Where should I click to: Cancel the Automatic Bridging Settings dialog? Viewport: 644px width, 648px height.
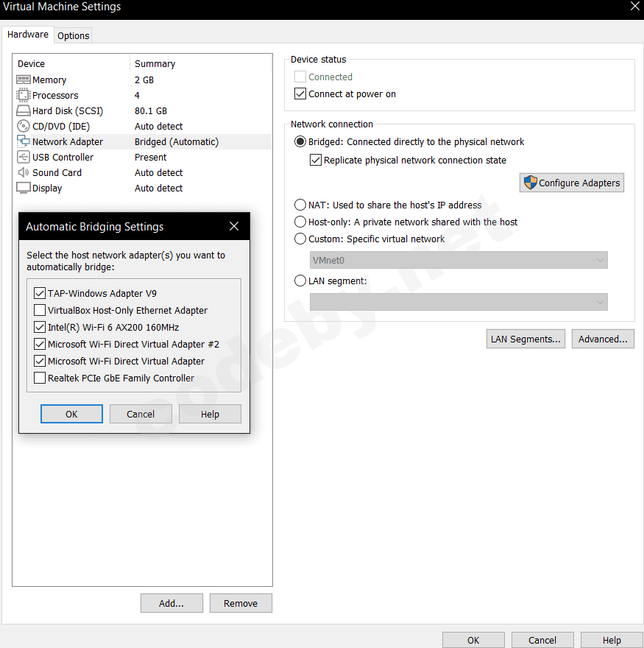tap(141, 414)
